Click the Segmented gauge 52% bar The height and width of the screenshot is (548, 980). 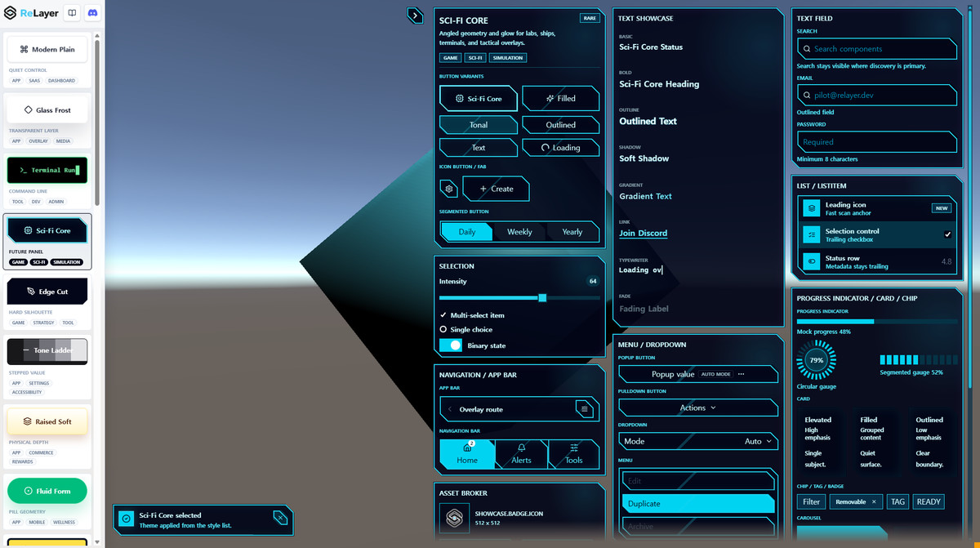[x=918, y=359]
